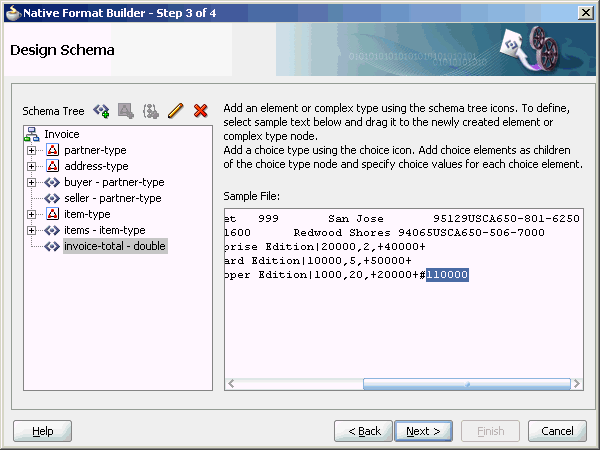Go back with the Back button

(364, 431)
